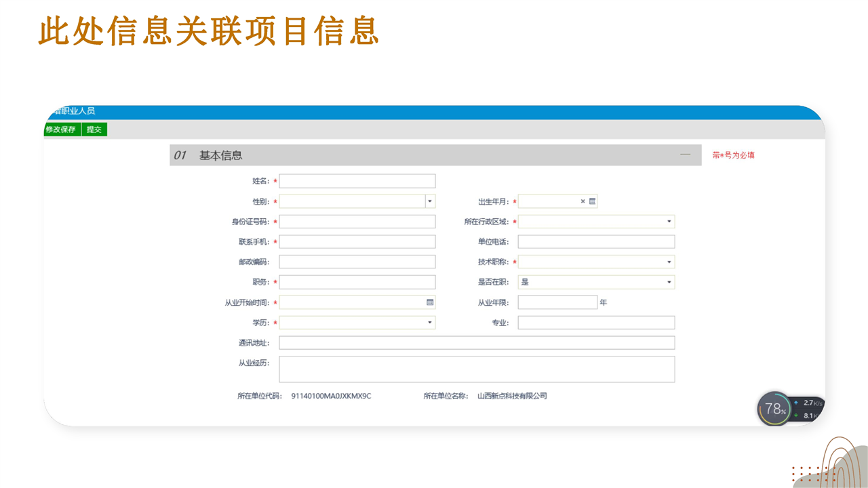Focus the 身份证号码 text box

(357, 222)
